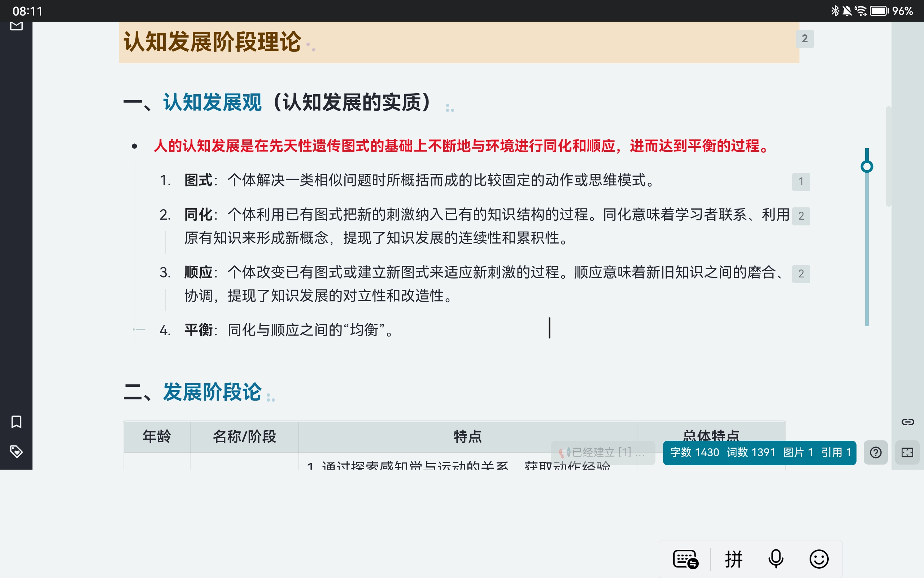
Task: Click the reference count badge beside 顺应
Action: (x=801, y=274)
